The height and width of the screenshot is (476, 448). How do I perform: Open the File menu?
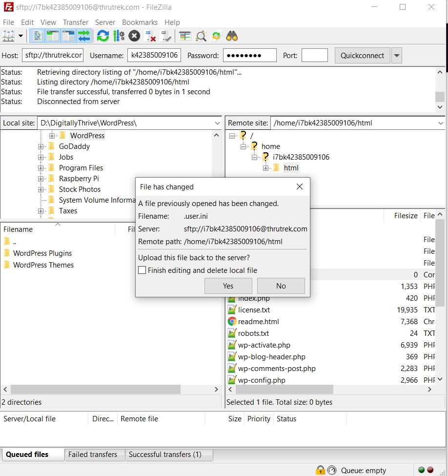8,22
